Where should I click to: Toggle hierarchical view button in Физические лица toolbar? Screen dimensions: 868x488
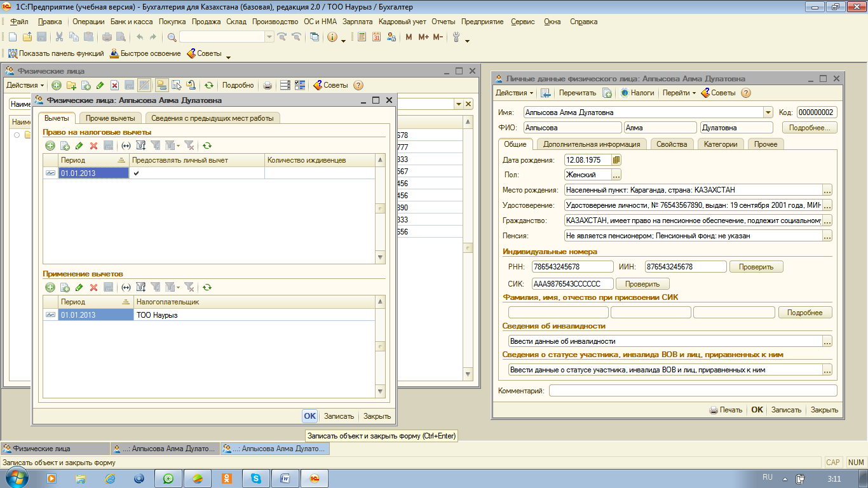coord(161,85)
